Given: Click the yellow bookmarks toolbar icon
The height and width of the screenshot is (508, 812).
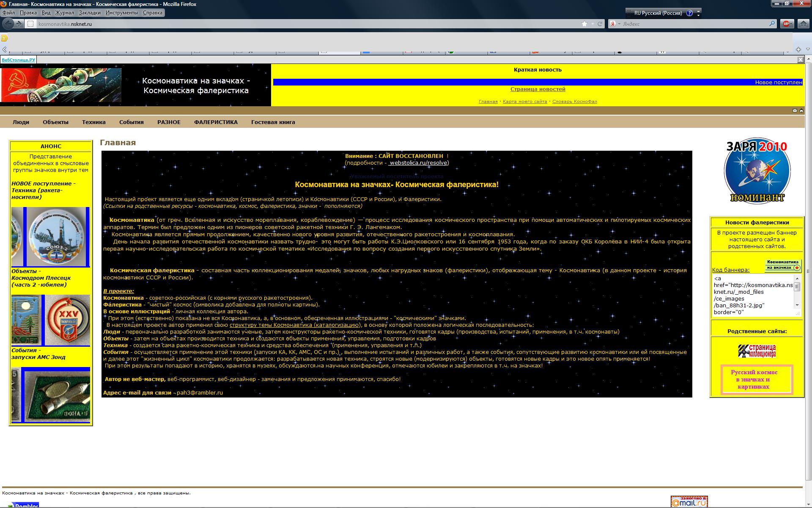Looking at the screenshot, I should point(4,38).
